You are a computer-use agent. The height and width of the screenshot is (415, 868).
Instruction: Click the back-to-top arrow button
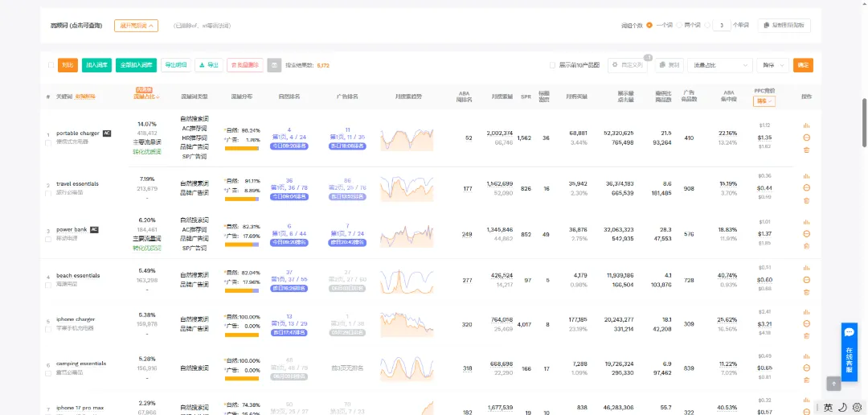click(x=833, y=383)
